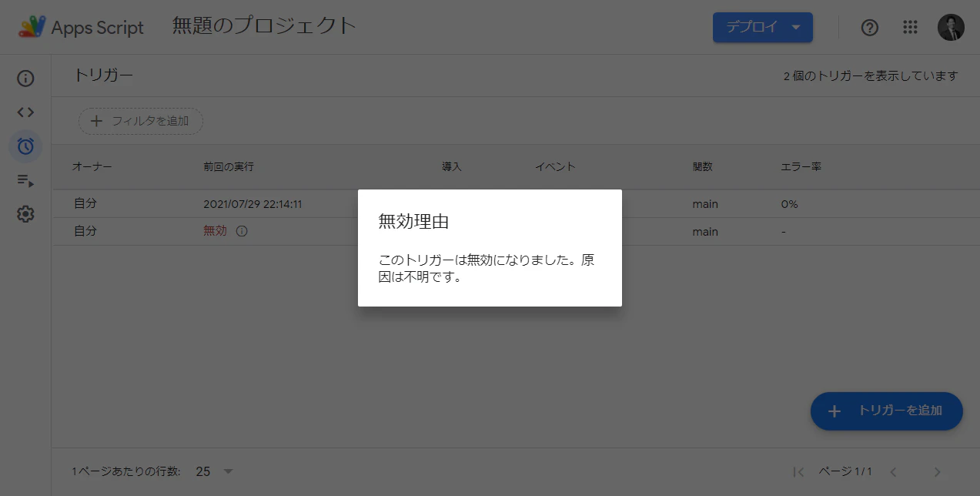980x496 pixels.
Task: Go to the first page arrow
Action: [x=798, y=471]
